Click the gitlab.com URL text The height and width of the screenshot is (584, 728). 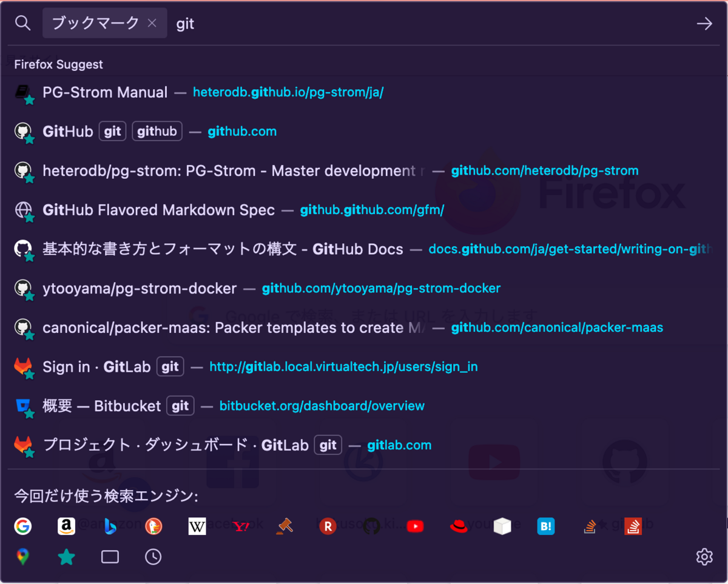click(x=399, y=445)
